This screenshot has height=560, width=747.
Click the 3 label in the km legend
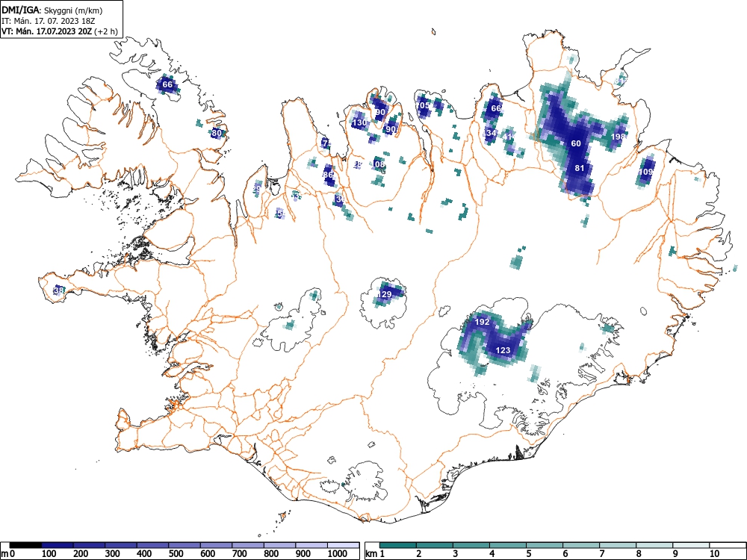pyautogui.click(x=456, y=553)
